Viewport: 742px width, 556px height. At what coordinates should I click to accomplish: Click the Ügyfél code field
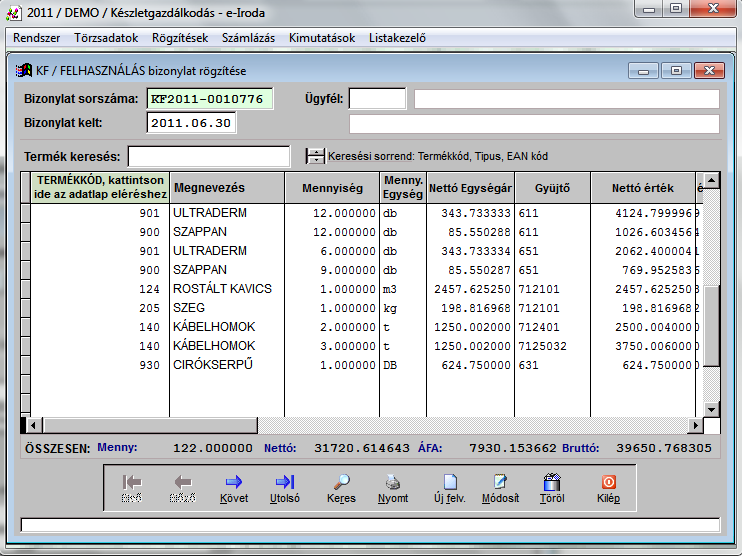(377, 99)
